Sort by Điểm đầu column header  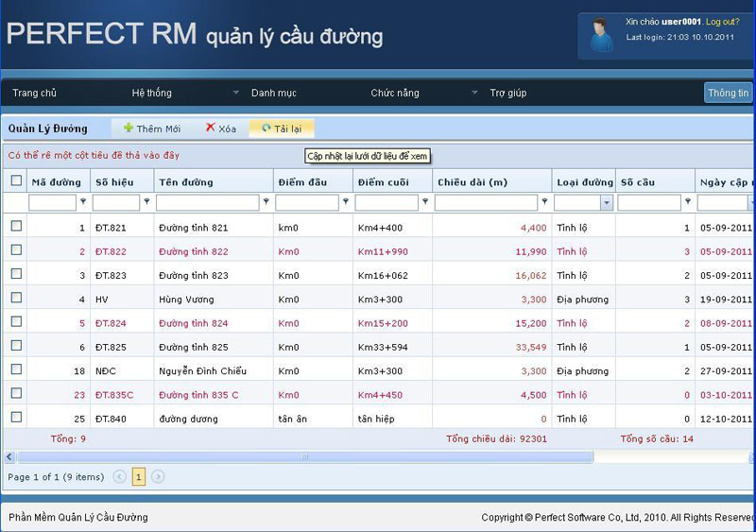[x=313, y=181]
